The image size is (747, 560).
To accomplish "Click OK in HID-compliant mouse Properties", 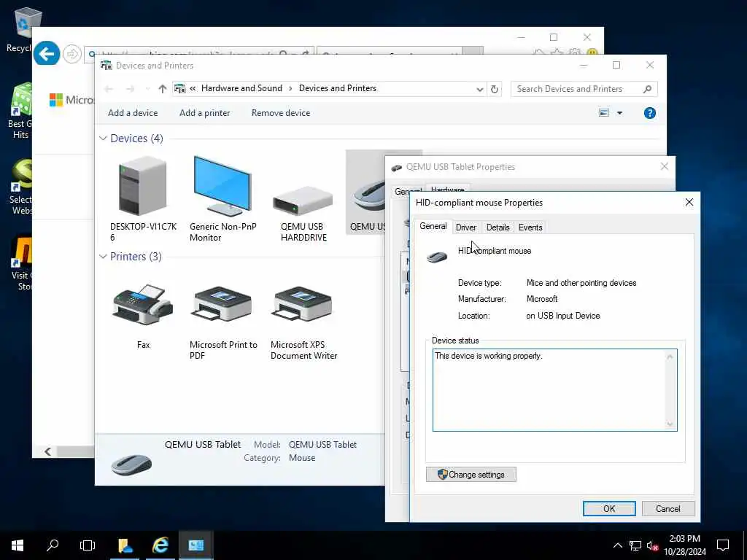I will click(x=609, y=508).
